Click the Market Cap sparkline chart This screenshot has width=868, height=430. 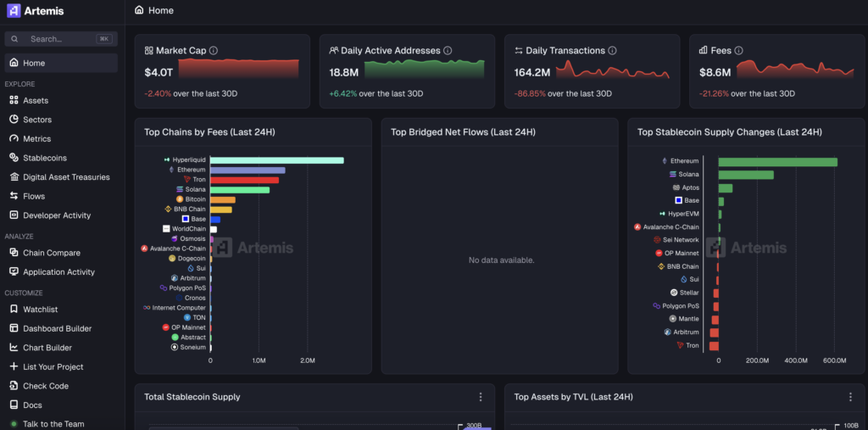(238, 69)
